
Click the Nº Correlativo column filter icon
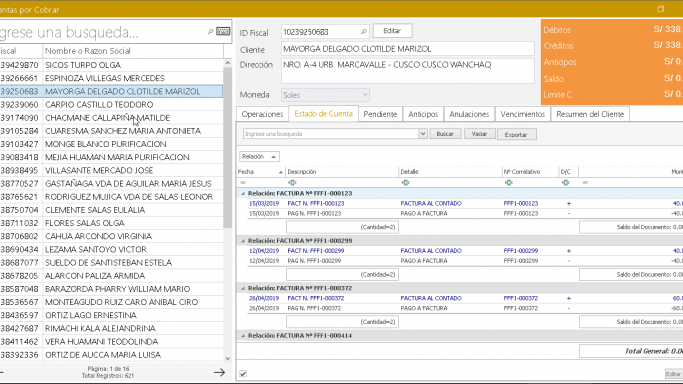click(x=508, y=183)
